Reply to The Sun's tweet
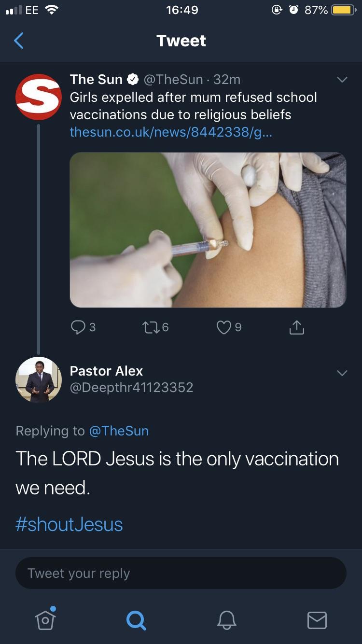Screen dimensions: 362x644 coord(78,327)
